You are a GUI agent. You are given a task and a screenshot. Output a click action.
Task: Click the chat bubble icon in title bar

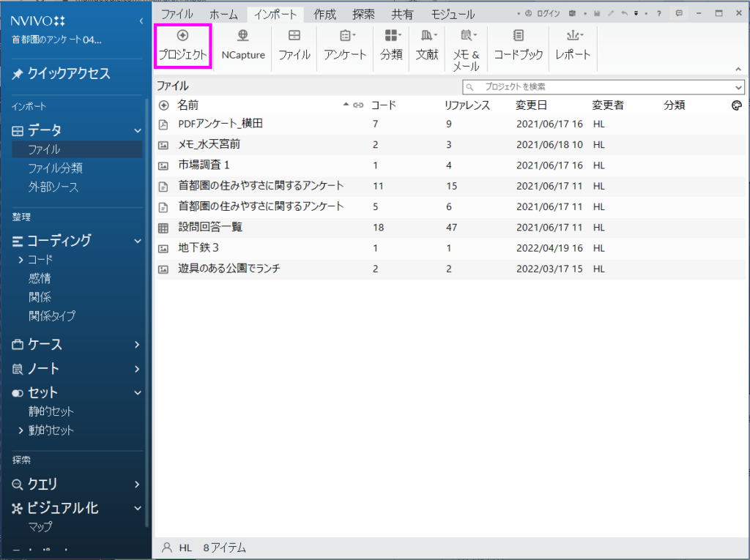680,13
